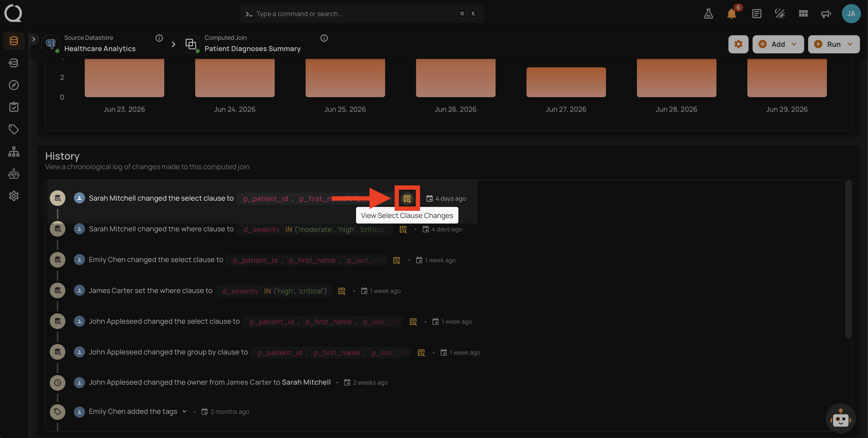Click info icon next to Patient Diagnoses Summary
The image size is (868, 438).
(324, 38)
